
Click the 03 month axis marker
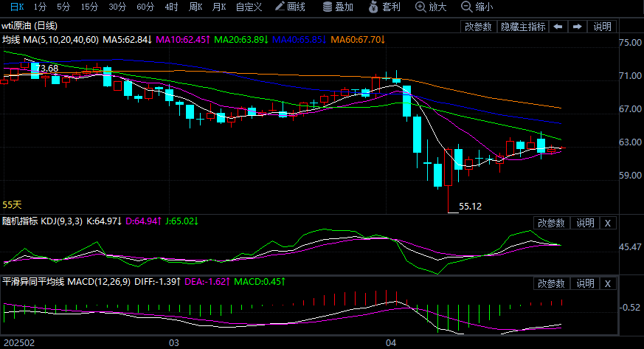(x=174, y=343)
